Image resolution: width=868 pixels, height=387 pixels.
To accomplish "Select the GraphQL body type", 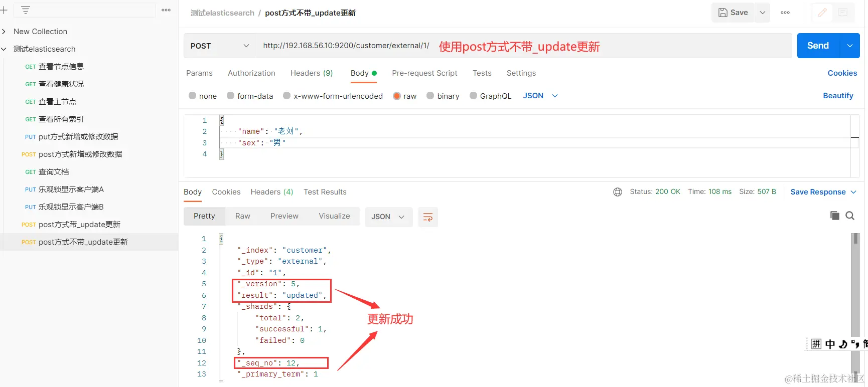I will click(x=491, y=96).
